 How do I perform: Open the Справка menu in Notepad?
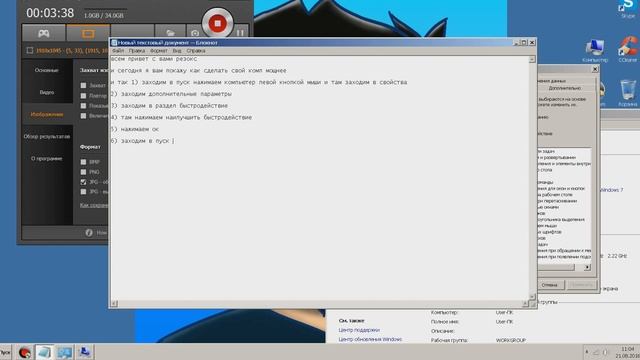click(x=196, y=51)
